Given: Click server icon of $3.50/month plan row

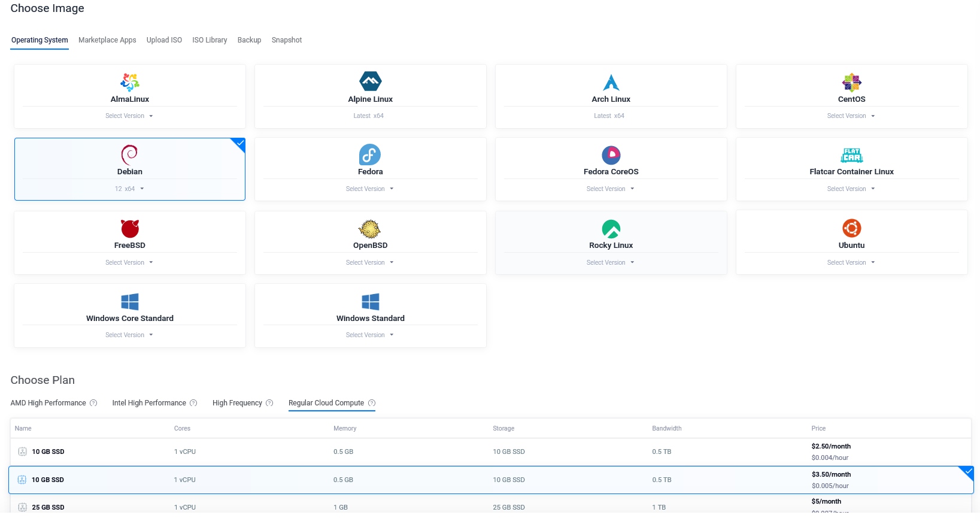Looking at the screenshot, I should (x=22, y=480).
